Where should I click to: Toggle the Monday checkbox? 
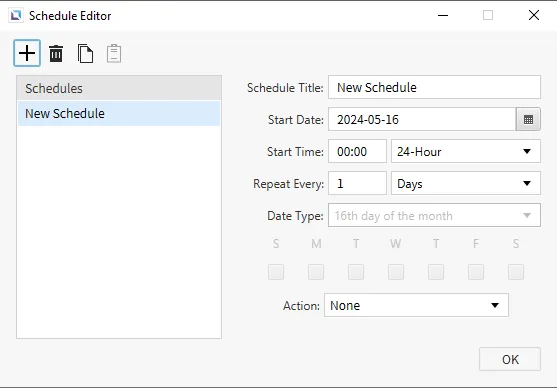[x=316, y=272]
